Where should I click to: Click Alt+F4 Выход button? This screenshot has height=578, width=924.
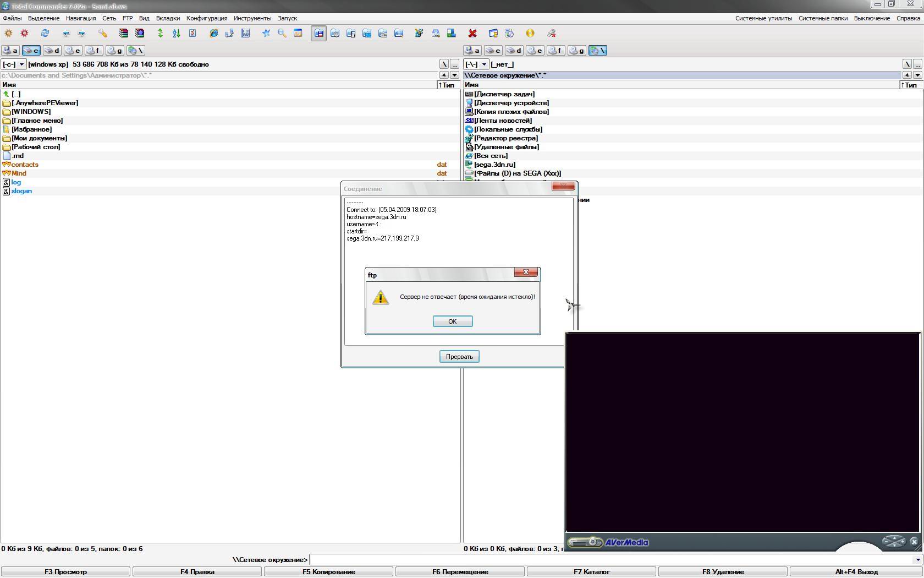(x=856, y=572)
